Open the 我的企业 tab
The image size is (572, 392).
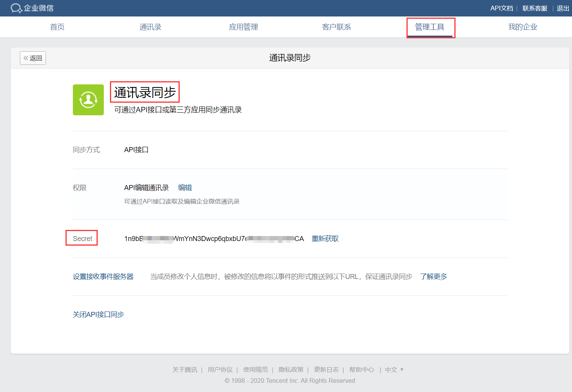[x=522, y=27]
